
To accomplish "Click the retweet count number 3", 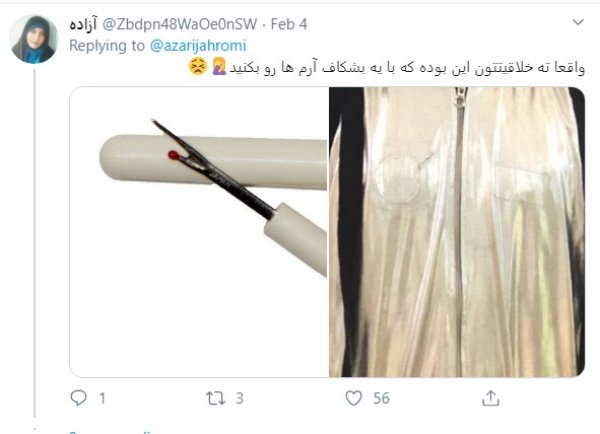I will point(240,398).
